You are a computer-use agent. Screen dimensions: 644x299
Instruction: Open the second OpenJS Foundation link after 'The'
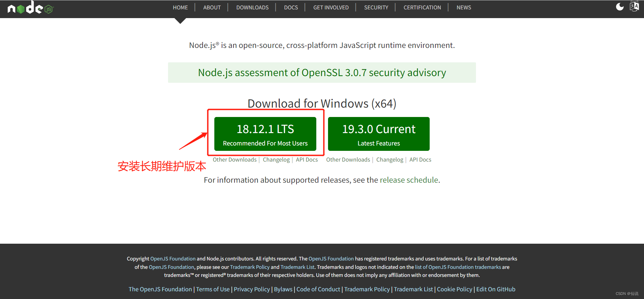pyautogui.click(x=331, y=259)
